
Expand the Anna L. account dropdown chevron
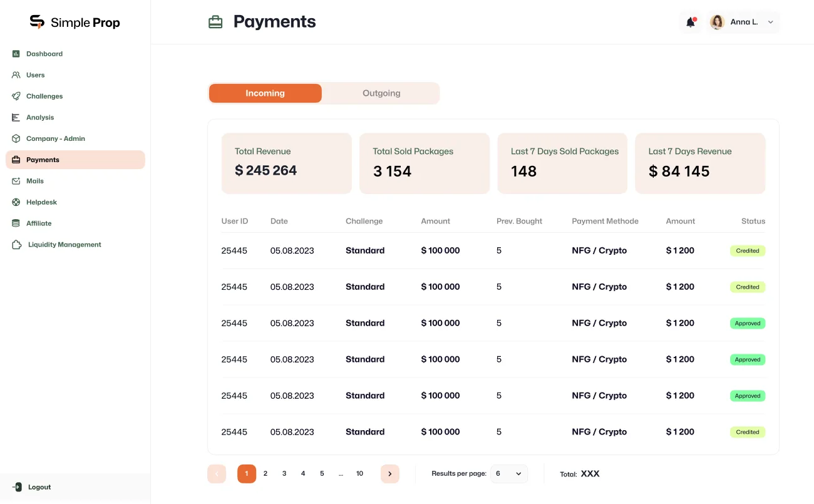coord(771,22)
